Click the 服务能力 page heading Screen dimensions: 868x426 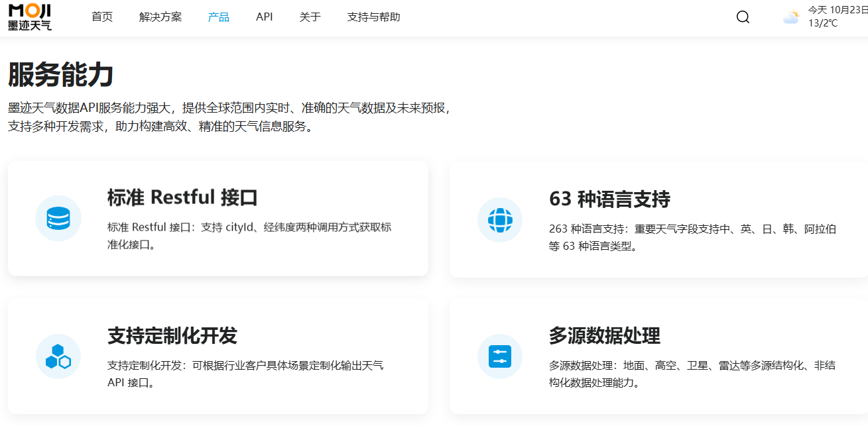click(61, 76)
